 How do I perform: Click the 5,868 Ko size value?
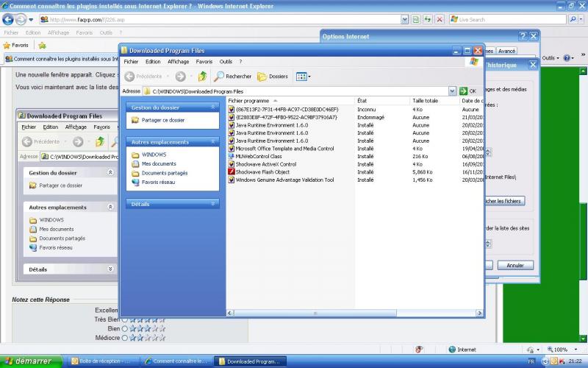pyautogui.click(x=423, y=172)
